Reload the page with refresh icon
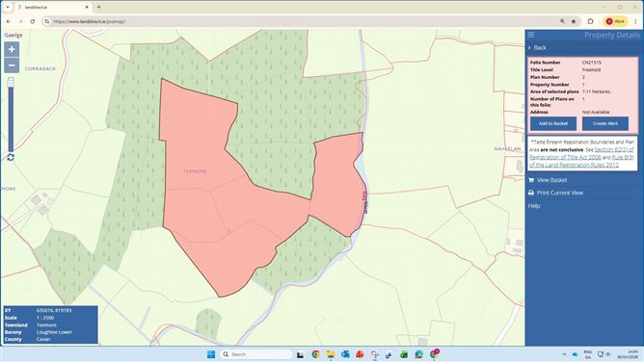The image size is (644, 362). tap(33, 21)
